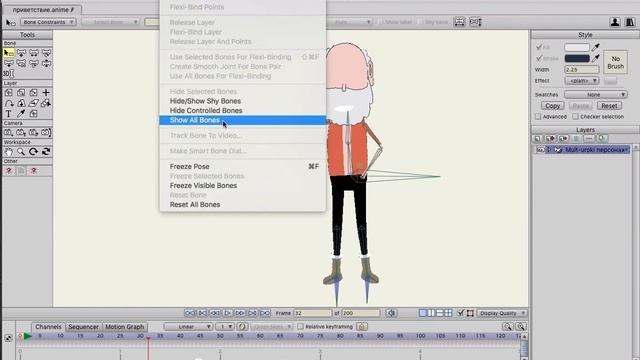
Task: Pick fill color with Fill eyedropper
Action: pyautogui.click(x=596, y=47)
